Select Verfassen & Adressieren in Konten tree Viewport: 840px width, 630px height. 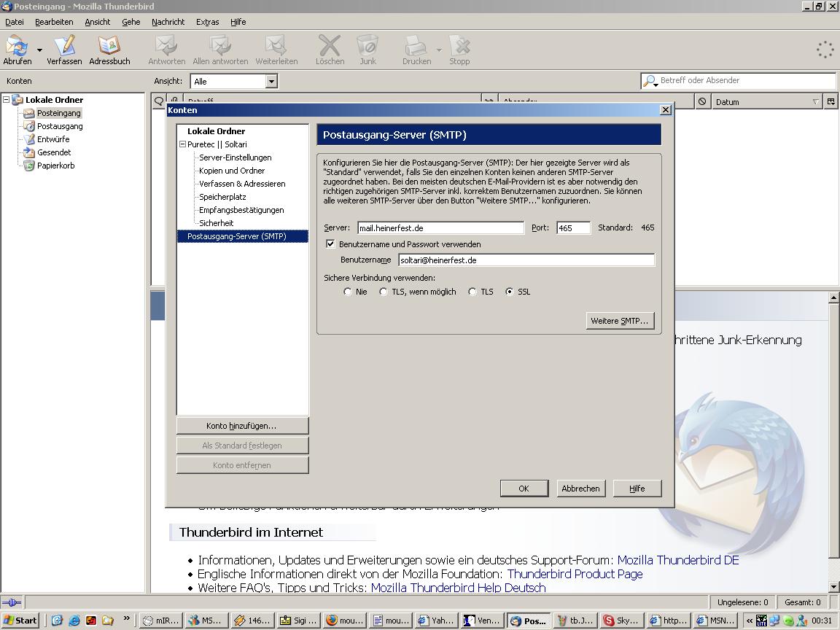coord(242,184)
